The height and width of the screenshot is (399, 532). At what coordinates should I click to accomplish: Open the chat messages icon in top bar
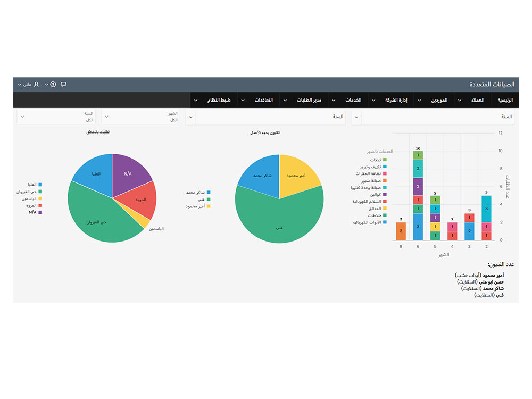click(x=63, y=84)
